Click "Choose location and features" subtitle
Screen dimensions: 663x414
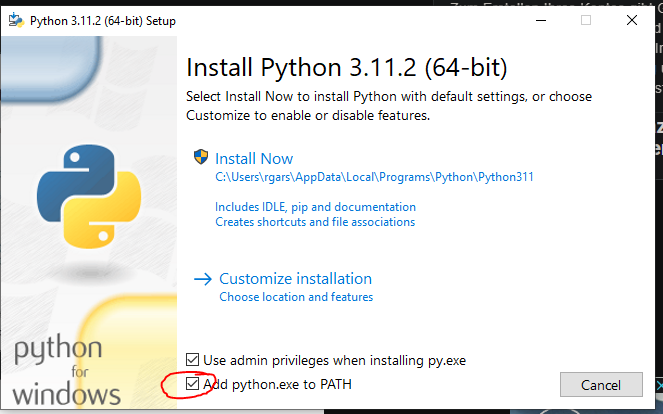(296, 297)
